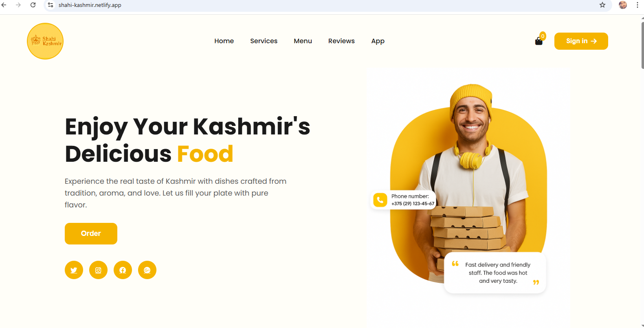The image size is (644, 328).
Task: Bookmark page with star icon
Action: coord(602,5)
